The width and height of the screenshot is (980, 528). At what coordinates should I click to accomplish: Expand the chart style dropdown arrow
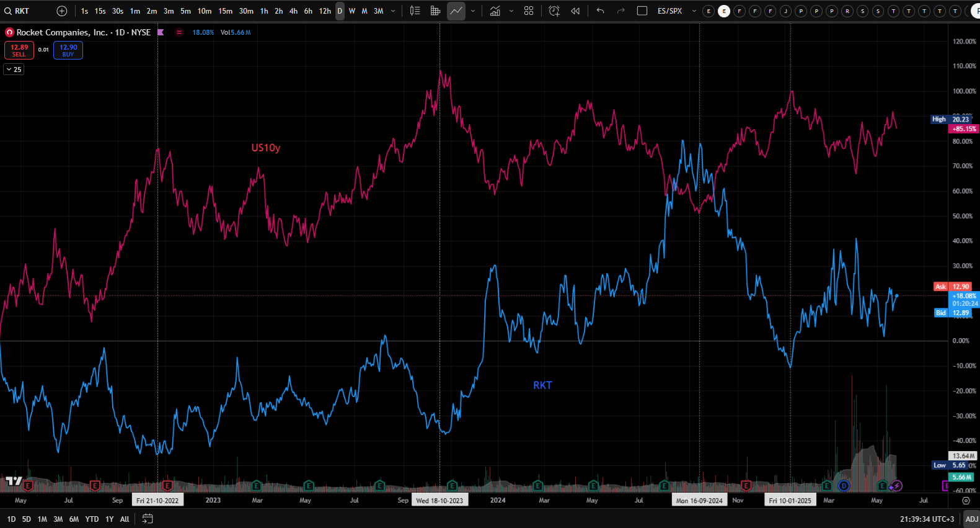[x=473, y=11]
